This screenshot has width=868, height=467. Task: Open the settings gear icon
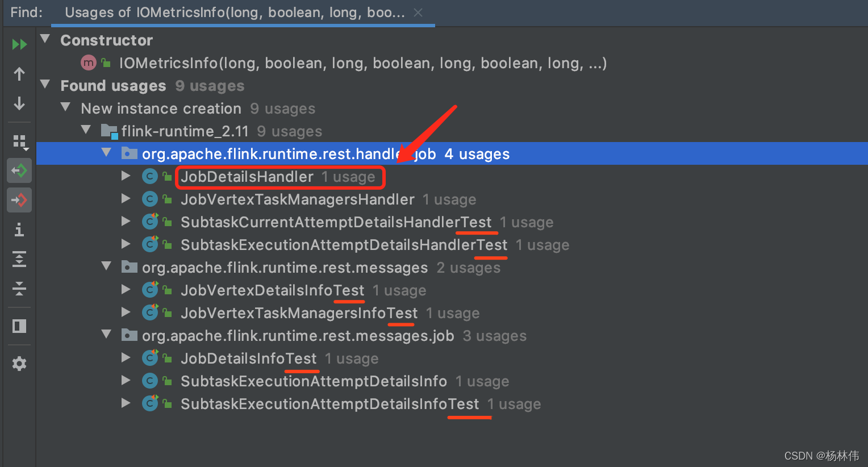point(19,364)
